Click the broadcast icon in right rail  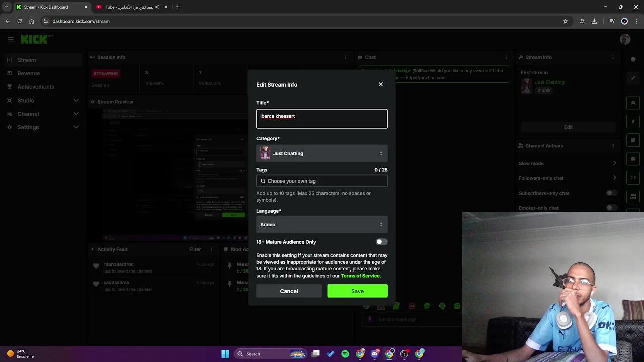633,177
